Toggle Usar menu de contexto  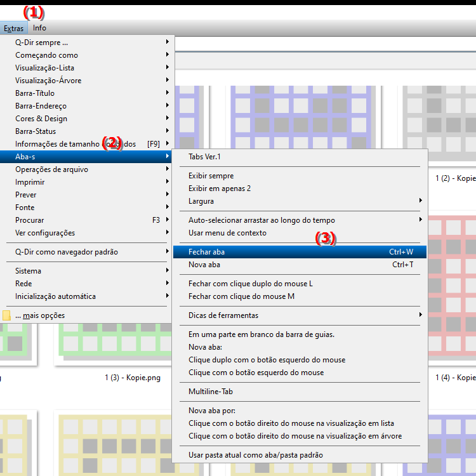point(300,233)
